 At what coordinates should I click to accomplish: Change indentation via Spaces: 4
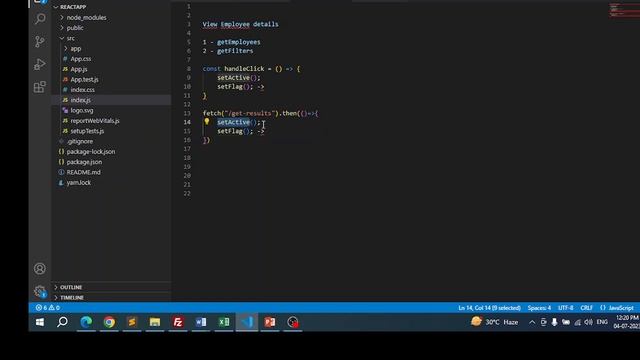tap(539, 308)
